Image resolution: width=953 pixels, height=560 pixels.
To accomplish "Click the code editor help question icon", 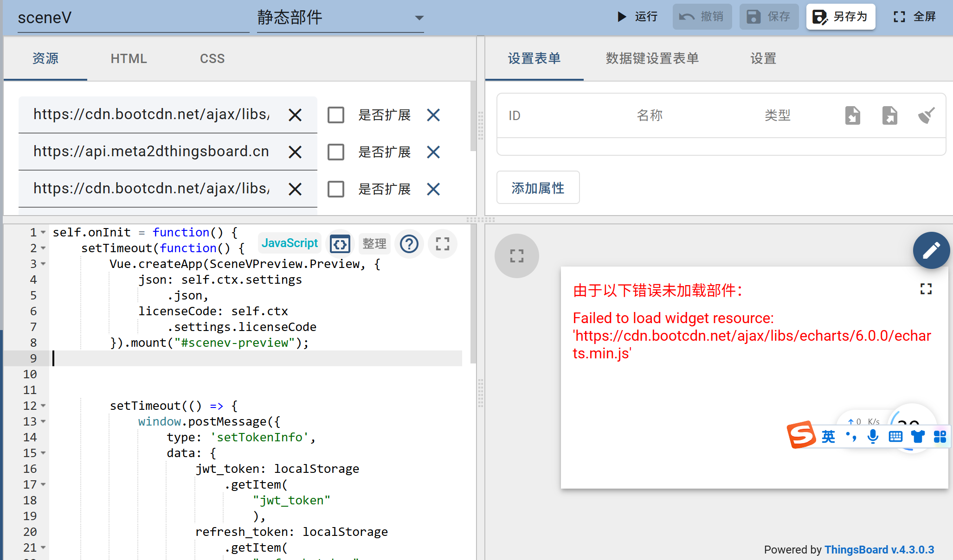I will [409, 244].
